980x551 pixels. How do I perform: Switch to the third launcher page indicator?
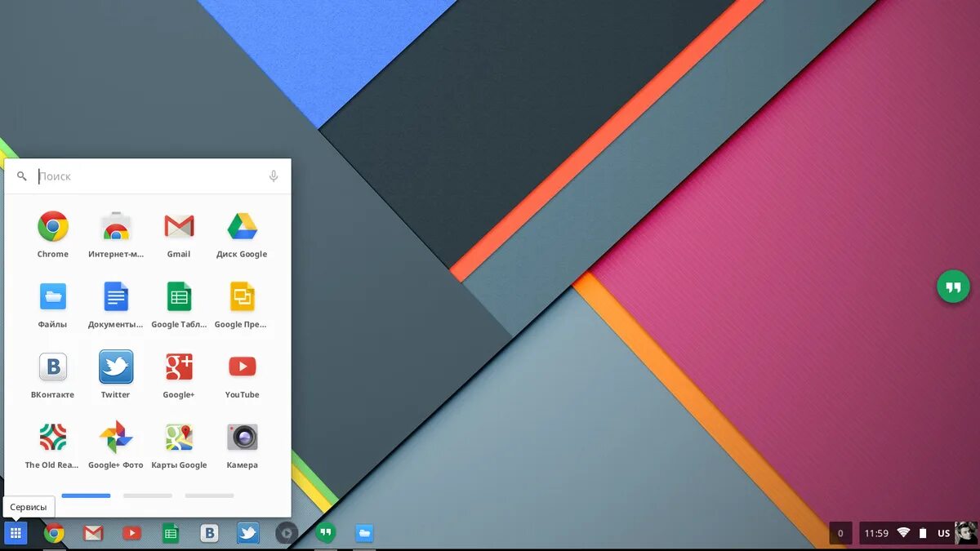[x=210, y=495]
